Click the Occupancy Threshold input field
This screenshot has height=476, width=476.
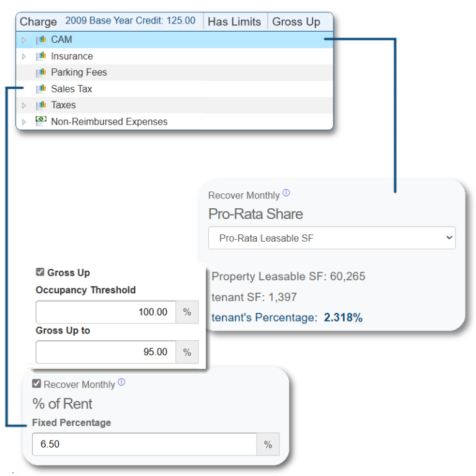click(106, 312)
